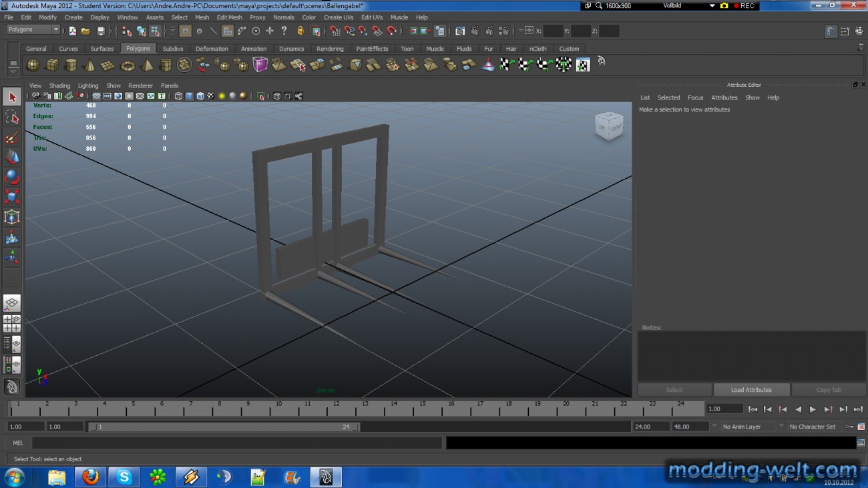Switch to single perspective view layout

pos(12,303)
